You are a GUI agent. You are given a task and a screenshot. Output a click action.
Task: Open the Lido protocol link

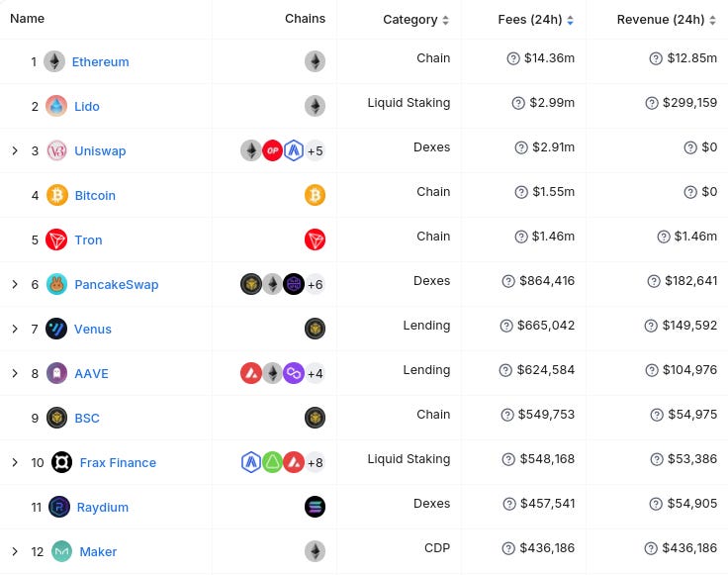(x=87, y=106)
